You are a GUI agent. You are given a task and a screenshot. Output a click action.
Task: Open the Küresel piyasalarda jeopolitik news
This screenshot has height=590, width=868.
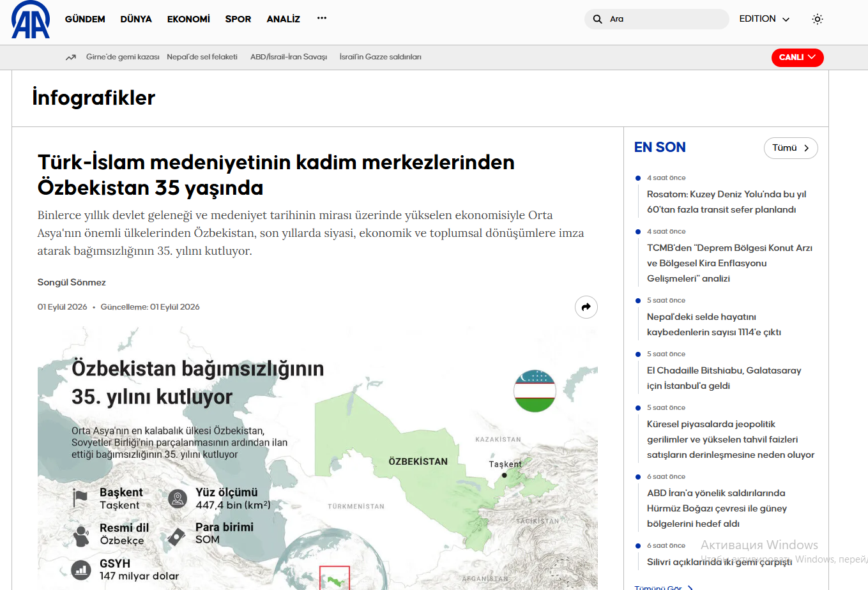point(731,439)
